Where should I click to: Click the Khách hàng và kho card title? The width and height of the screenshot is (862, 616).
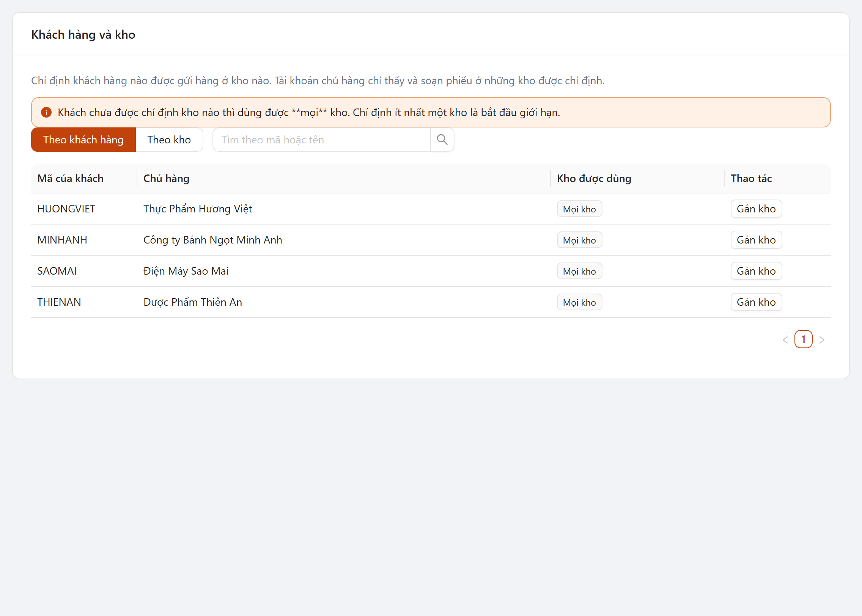(x=83, y=35)
